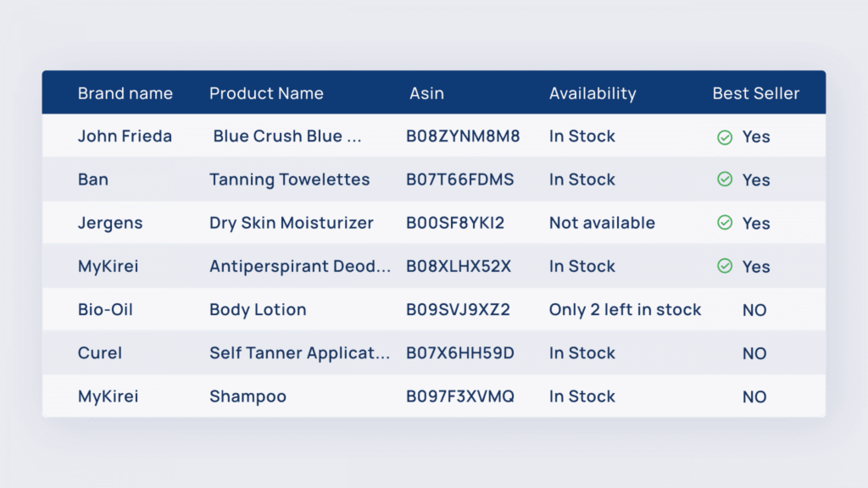Viewport: 868px width, 488px height.
Task: Select the Antiperspirant Deod... product cell
Action: tap(300, 267)
